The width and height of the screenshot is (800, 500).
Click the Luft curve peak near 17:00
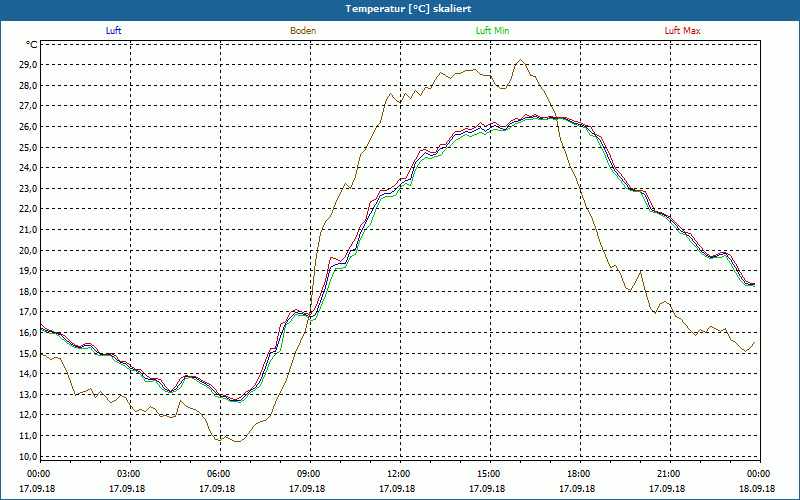coord(535,116)
